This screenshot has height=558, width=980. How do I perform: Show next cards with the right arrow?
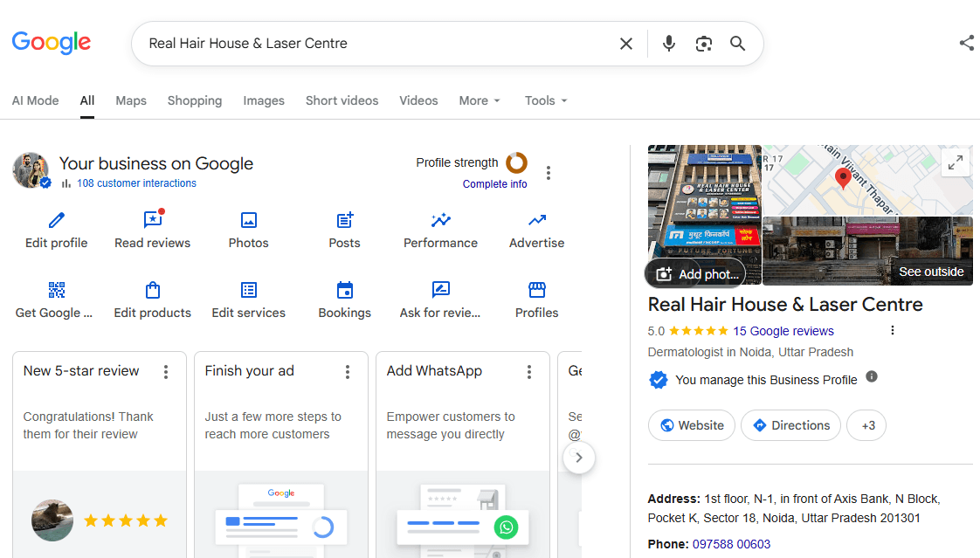pyautogui.click(x=579, y=458)
